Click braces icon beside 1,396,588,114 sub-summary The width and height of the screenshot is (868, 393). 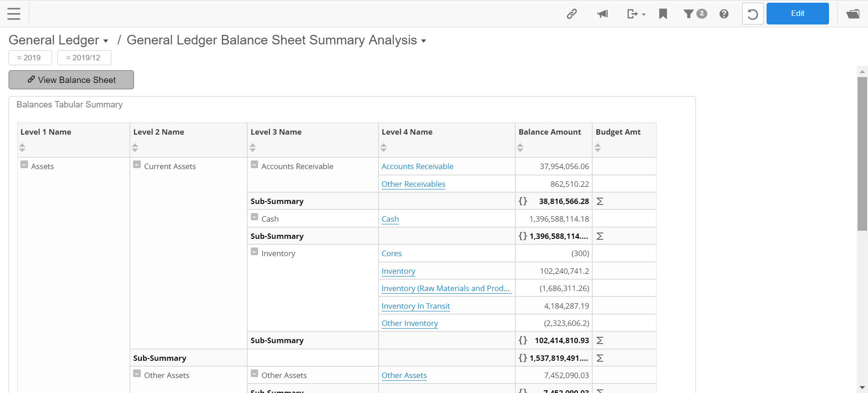tap(523, 236)
